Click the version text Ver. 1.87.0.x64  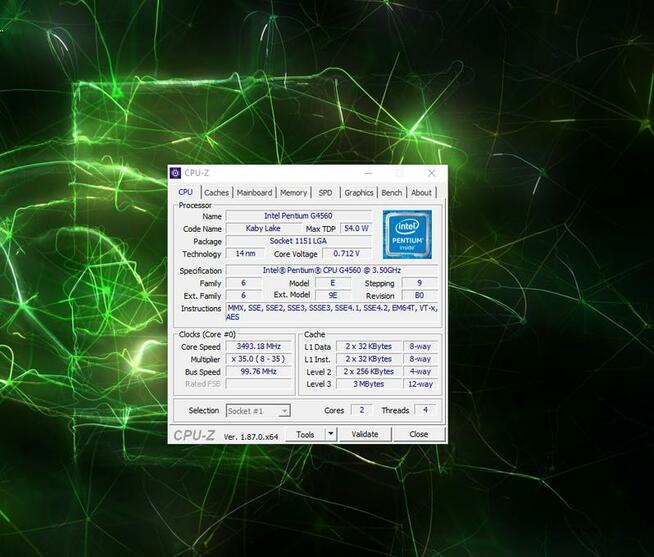[251, 437]
